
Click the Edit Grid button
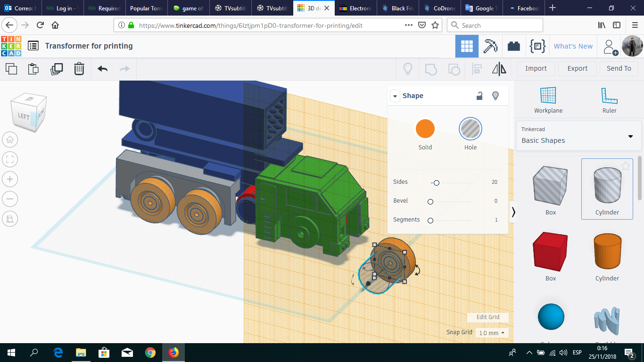coord(487,317)
